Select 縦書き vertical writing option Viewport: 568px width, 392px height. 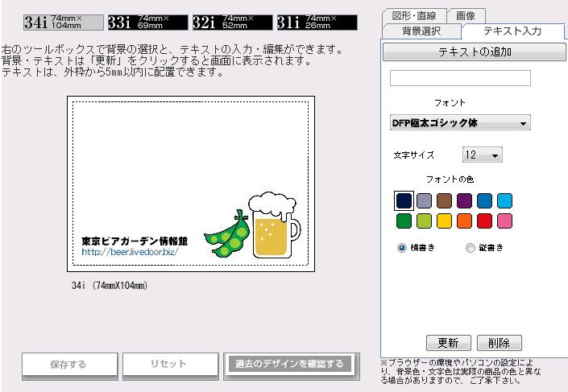tap(471, 248)
